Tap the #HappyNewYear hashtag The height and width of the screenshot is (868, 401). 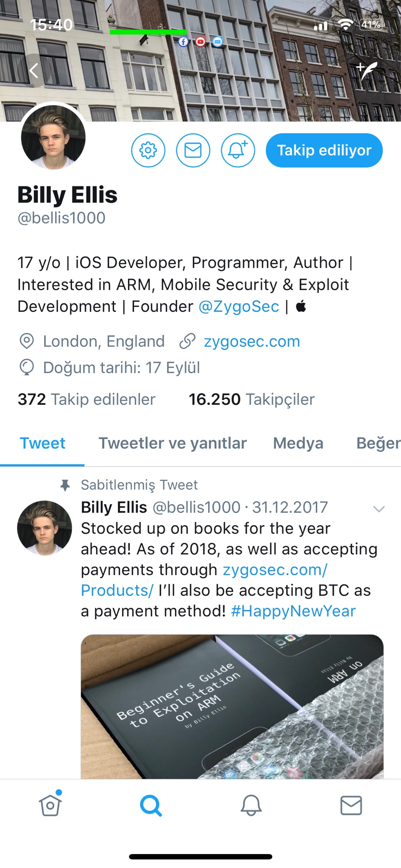coord(293,611)
